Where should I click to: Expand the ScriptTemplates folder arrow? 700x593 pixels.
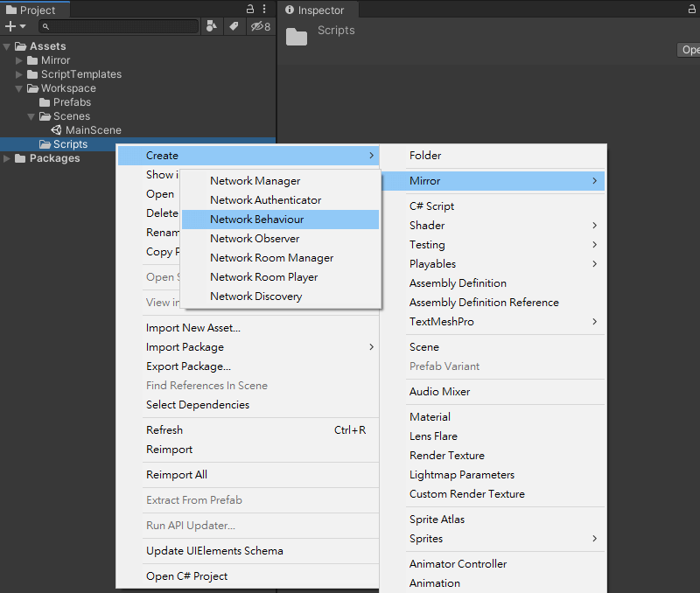(x=18, y=74)
